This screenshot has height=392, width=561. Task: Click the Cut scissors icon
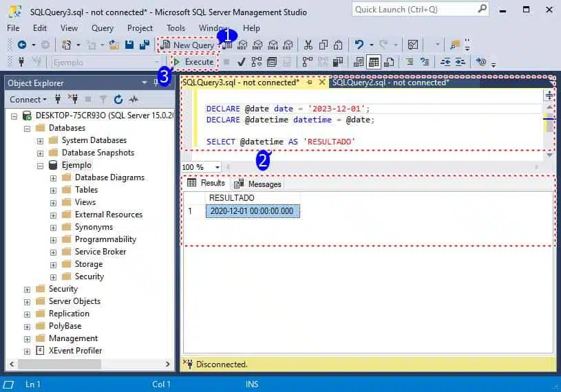pyautogui.click(x=308, y=45)
